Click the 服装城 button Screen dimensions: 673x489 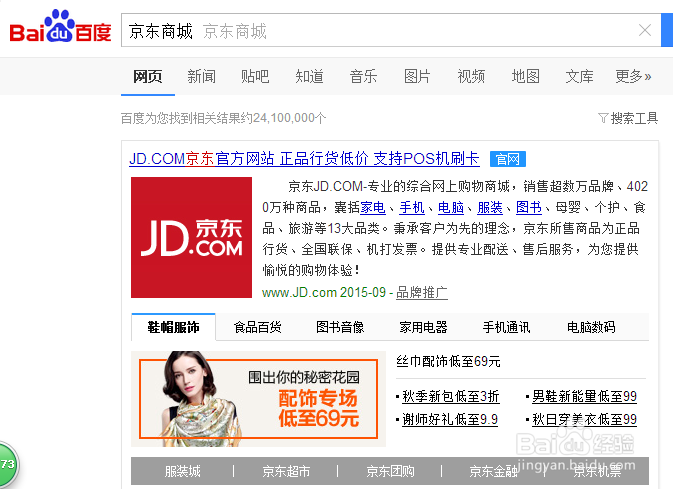(182, 471)
